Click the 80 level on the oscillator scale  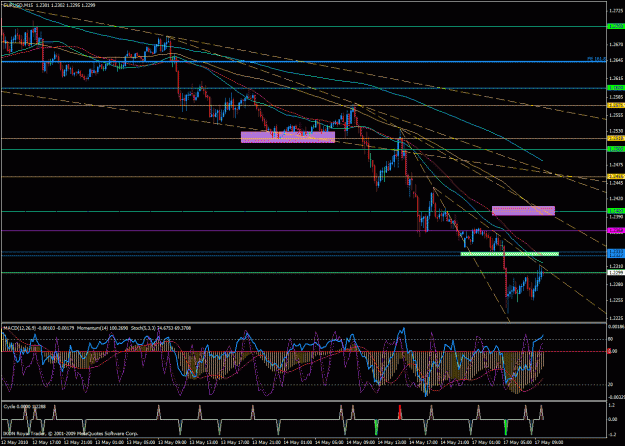pyautogui.click(x=609, y=340)
